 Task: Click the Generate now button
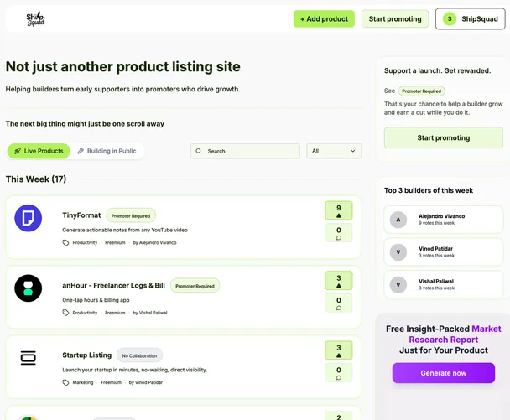tap(444, 373)
